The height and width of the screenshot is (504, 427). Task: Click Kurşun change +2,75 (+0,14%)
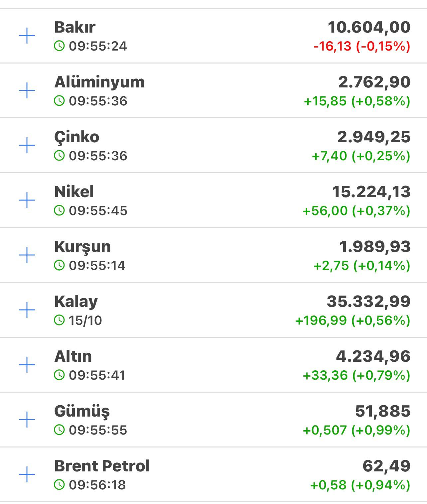click(x=361, y=265)
